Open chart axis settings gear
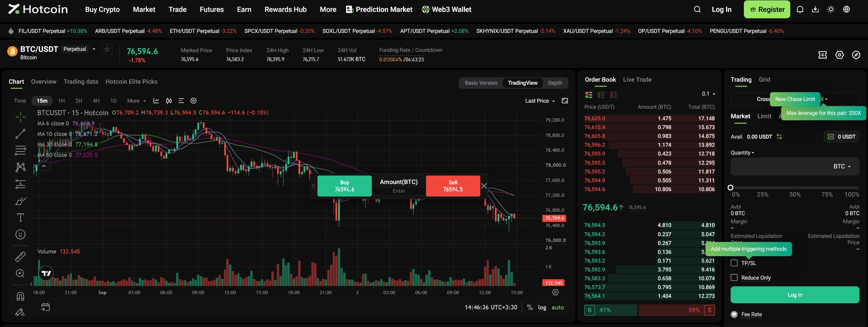This screenshot has height=327, width=868. pyautogui.click(x=555, y=292)
